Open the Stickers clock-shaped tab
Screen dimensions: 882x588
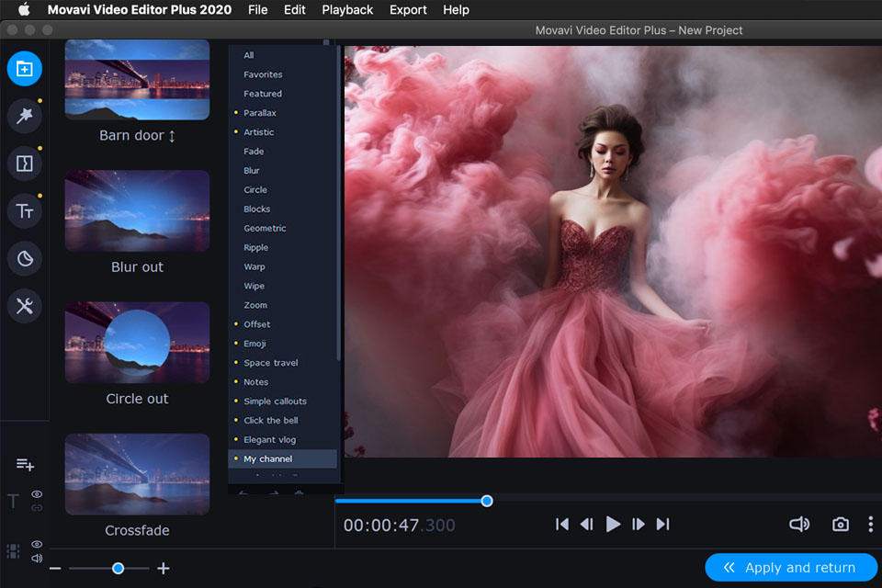coord(24,259)
